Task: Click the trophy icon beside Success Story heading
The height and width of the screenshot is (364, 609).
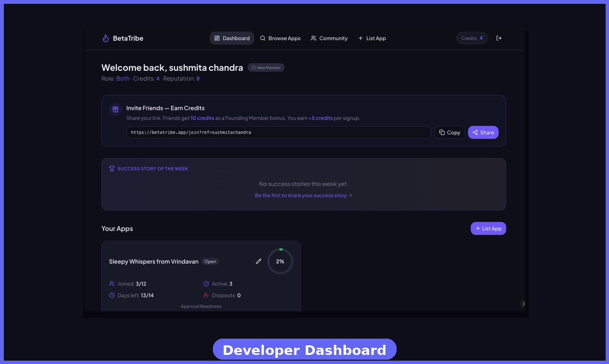Action: pos(111,168)
